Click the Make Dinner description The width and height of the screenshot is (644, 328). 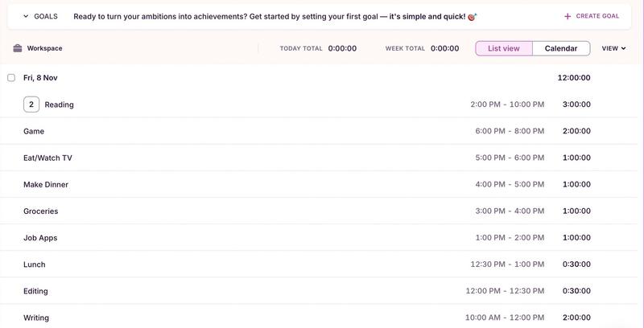pos(46,185)
